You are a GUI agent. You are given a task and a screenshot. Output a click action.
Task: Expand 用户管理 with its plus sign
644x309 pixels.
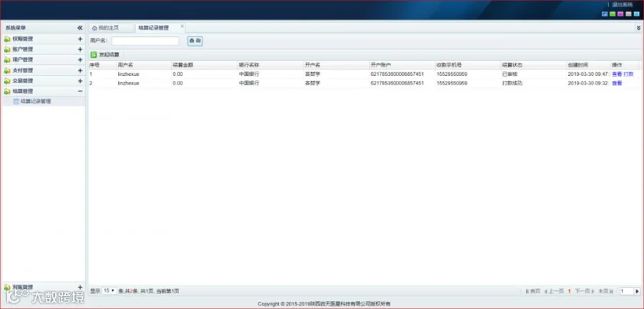coord(80,60)
